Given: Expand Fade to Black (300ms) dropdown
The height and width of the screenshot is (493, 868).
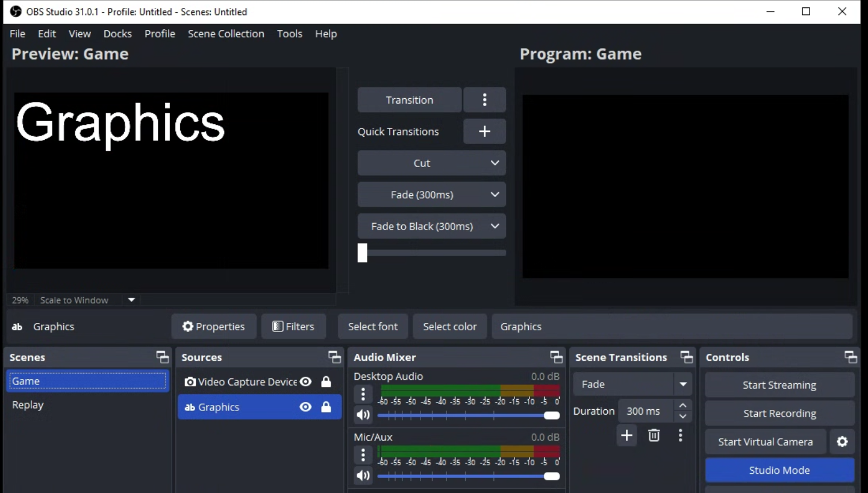Looking at the screenshot, I should [495, 226].
